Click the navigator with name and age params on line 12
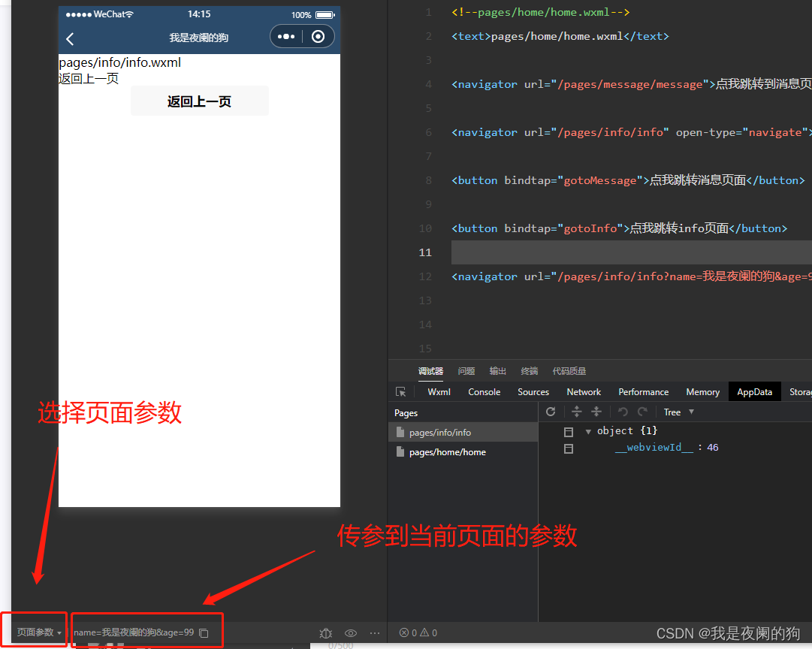 (x=632, y=276)
